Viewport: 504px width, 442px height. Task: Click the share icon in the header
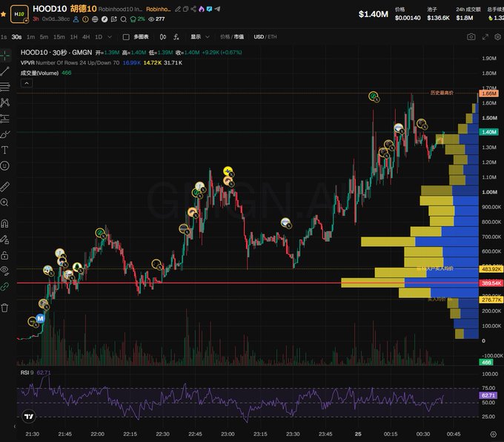point(193,9)
